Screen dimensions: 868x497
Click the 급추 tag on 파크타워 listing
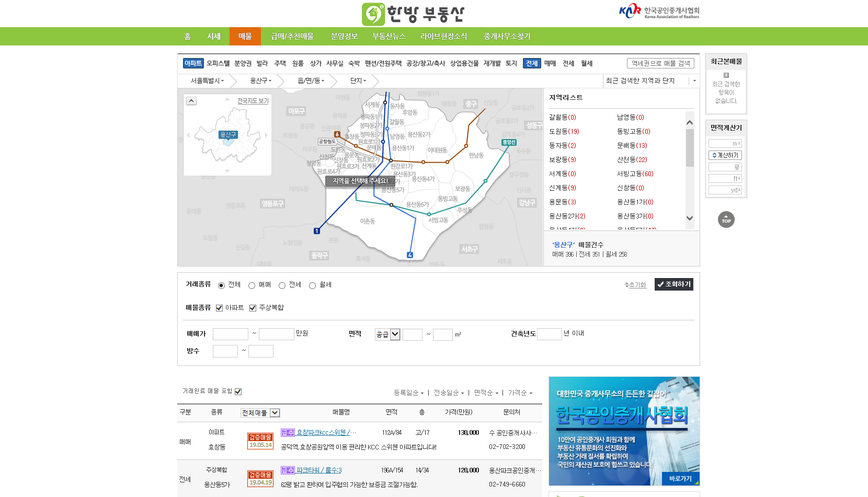coord(288,470)
